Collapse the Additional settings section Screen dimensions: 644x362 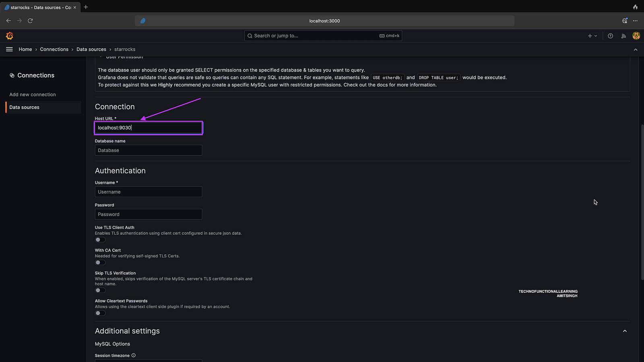point(625,331)
